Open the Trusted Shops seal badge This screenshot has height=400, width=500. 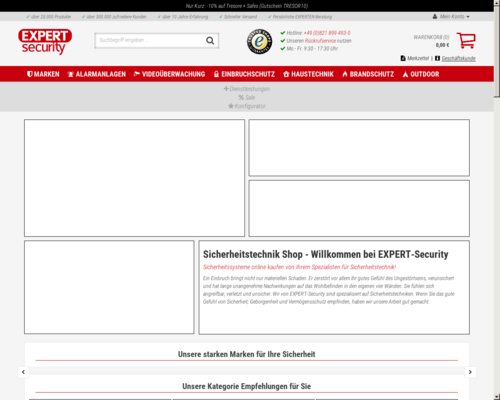[x=259, y=41]
